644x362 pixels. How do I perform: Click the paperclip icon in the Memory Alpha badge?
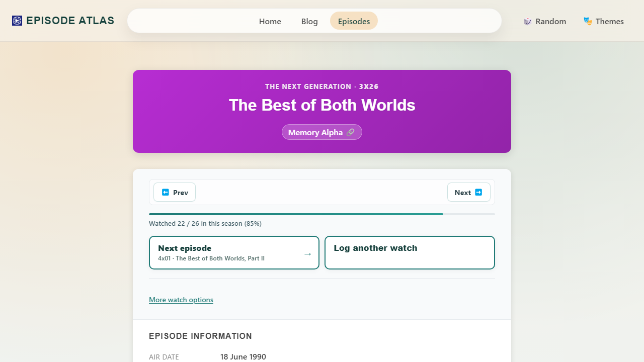pyautogui.click(x=351, y=132)
